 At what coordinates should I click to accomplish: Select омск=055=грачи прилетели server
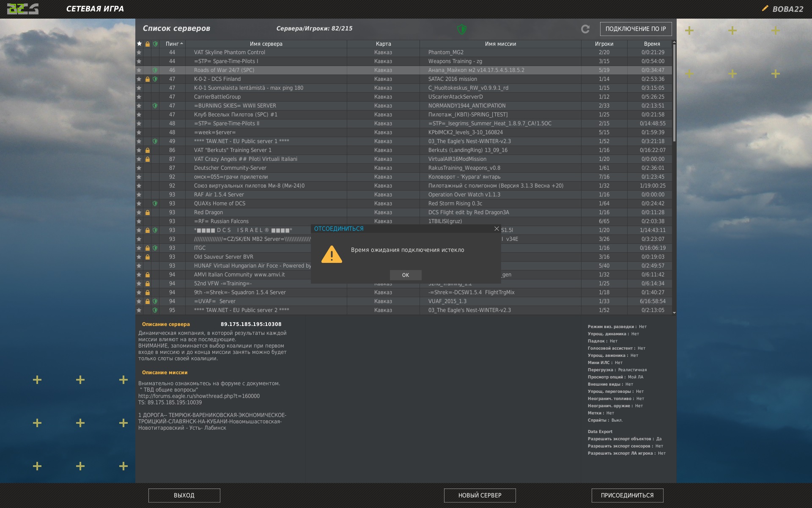pyautogui.click(x=403, y=177)
